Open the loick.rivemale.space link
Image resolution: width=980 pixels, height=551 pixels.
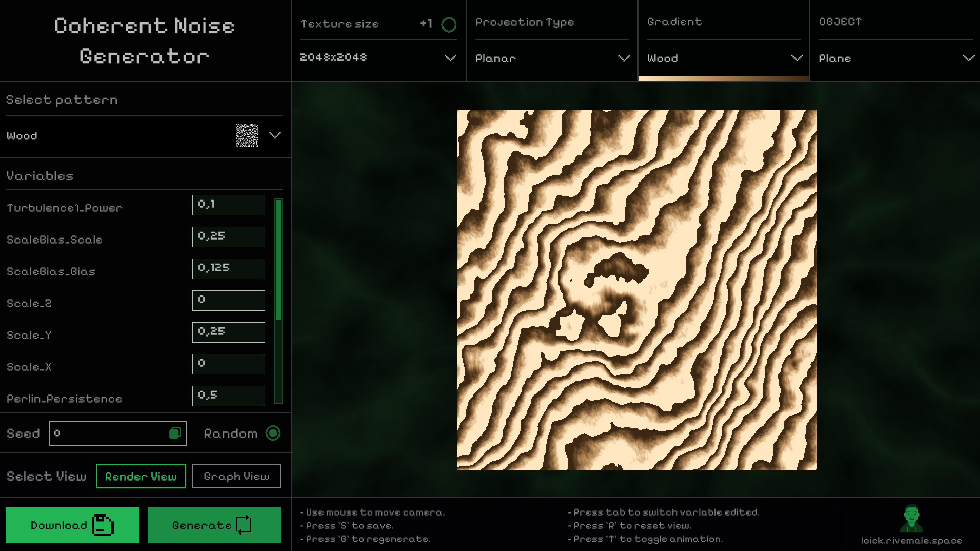pos(912,541)
